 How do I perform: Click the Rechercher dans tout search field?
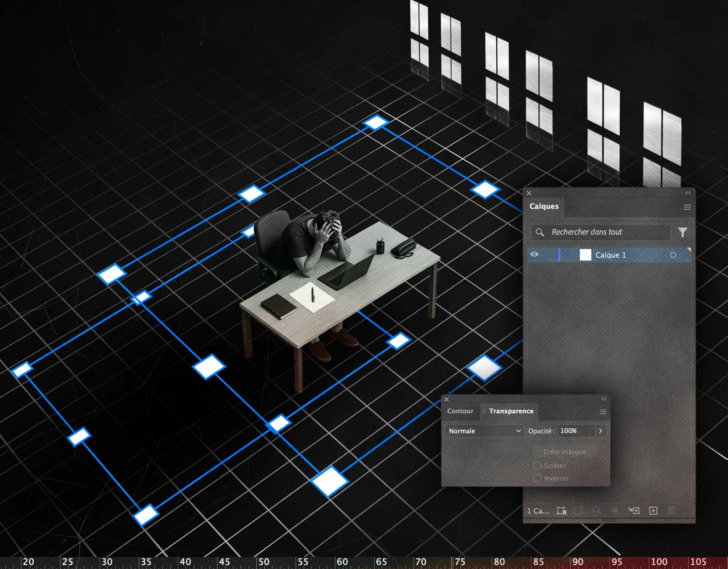point(601,232)
